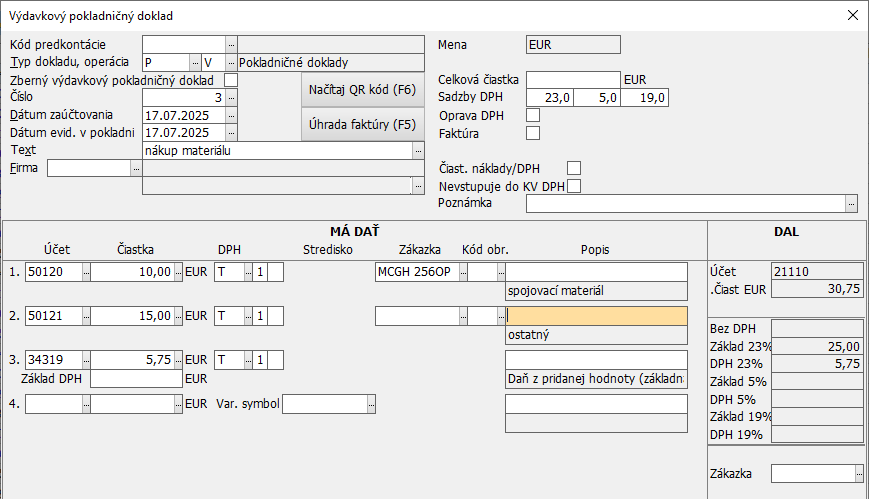Click the Celková čiastka input field
Screen dimensions: 869x499
(x=573, y=80)
